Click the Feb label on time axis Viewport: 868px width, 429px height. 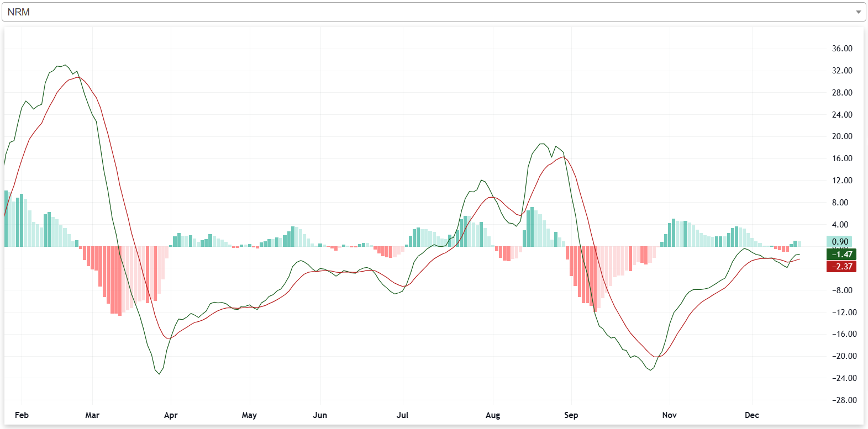[x=22, y=415]
